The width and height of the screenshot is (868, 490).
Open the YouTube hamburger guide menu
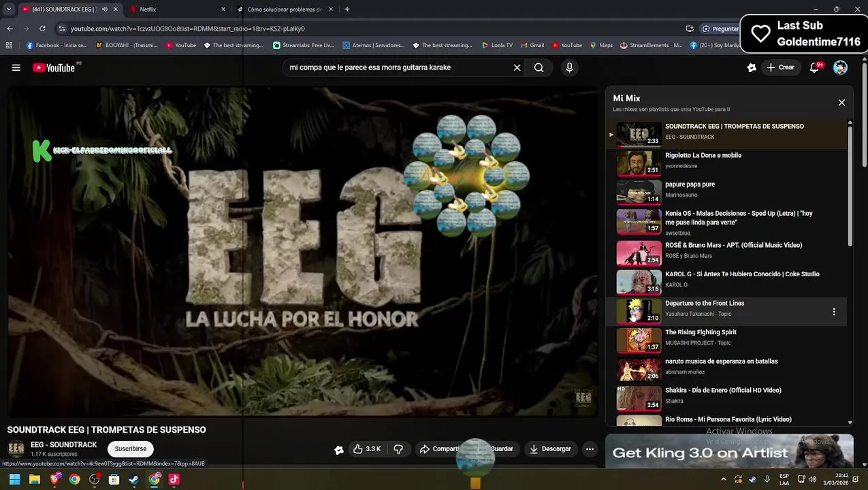16,67
